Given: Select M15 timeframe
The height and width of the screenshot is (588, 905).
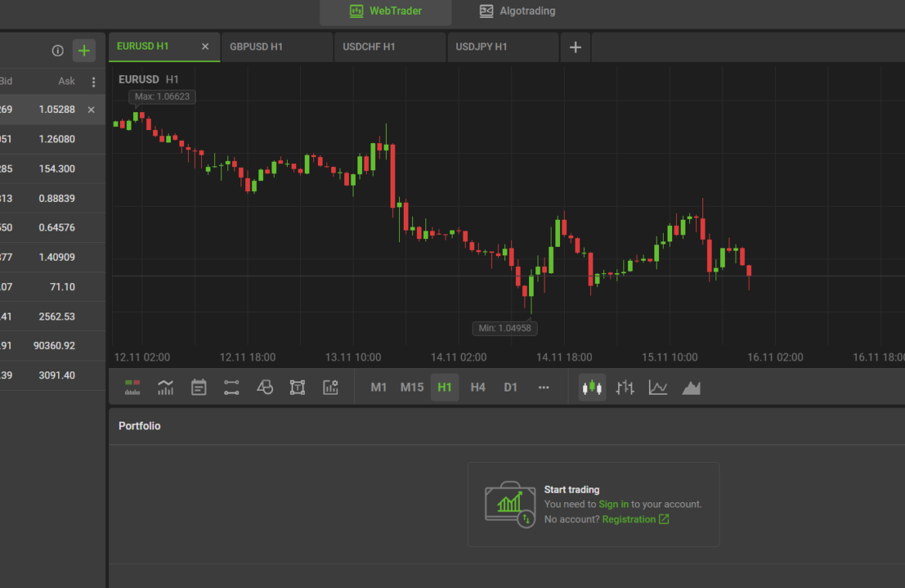Looking at the screenshot, I should point(412,387).
